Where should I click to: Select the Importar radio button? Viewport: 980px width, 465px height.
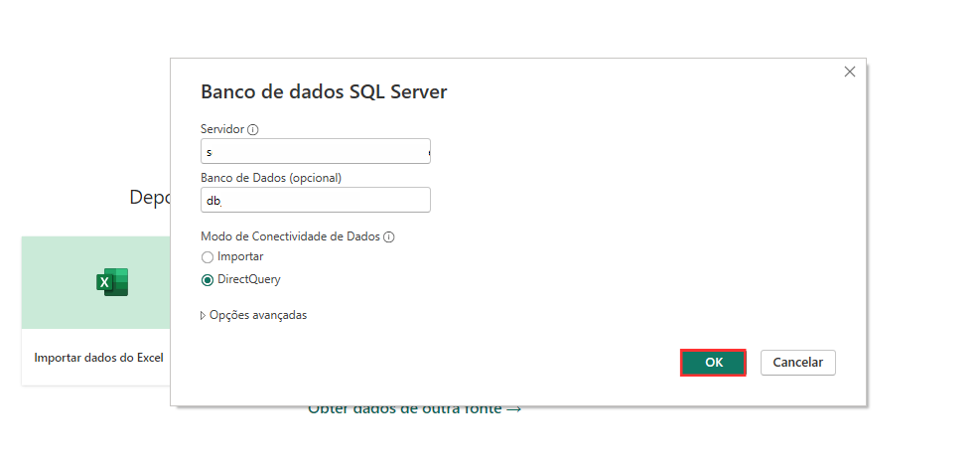coord(208,257)
